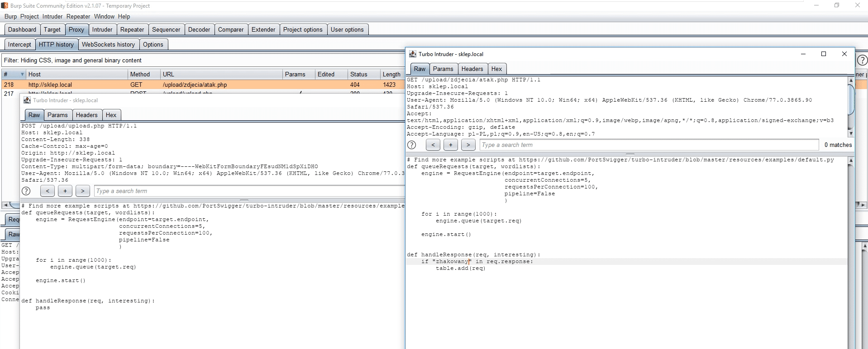
Task: Sort history by Status column header
Action: 364,74
